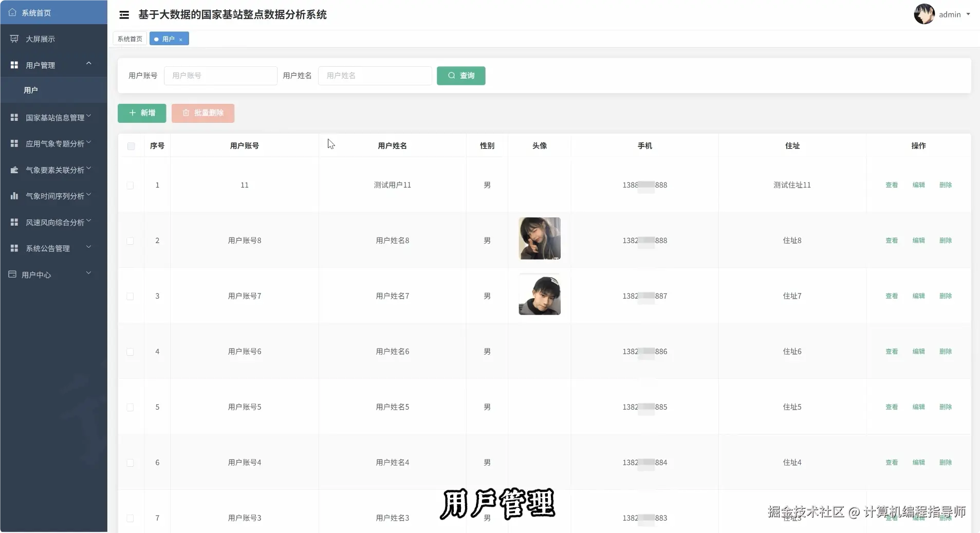Click the 手机 column header
Viewport: 980px width, 533px height.
(645, 146)
